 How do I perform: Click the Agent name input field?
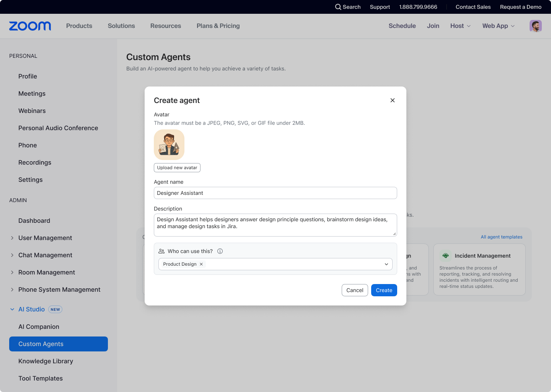(x=275, y=193)
